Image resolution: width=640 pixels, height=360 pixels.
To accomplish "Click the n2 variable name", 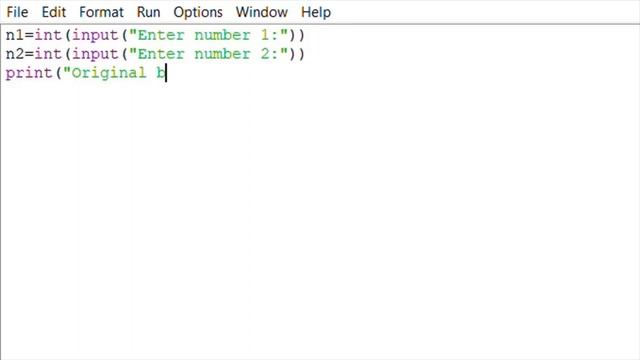I will (15, 54).
